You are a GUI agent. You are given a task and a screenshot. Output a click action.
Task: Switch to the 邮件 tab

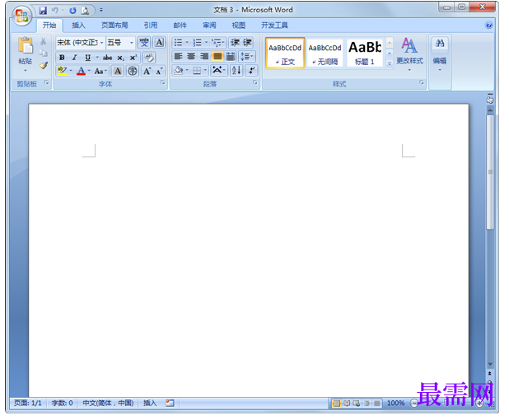[x=180, y=26]
